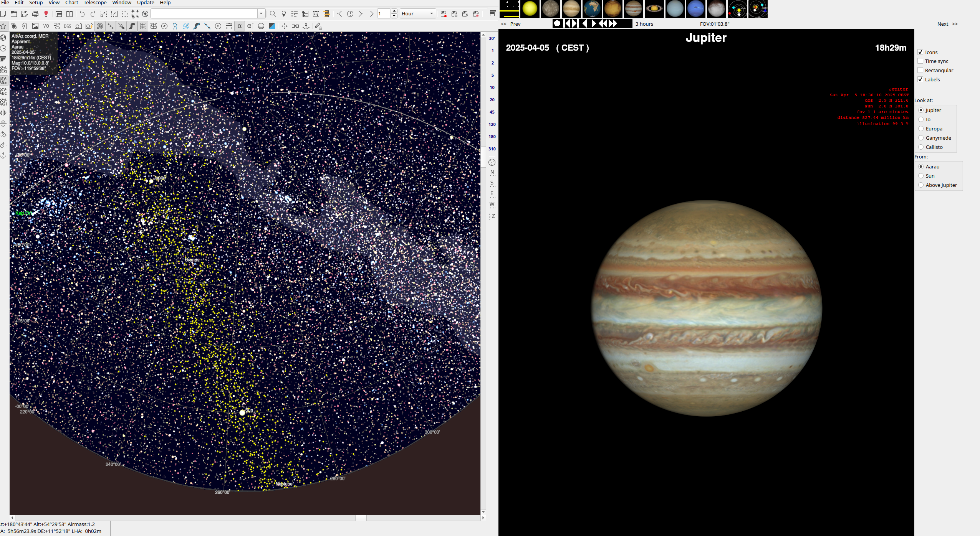Click the Set time to now clock icon
This screenshot has width=980, height=536.
350,14
